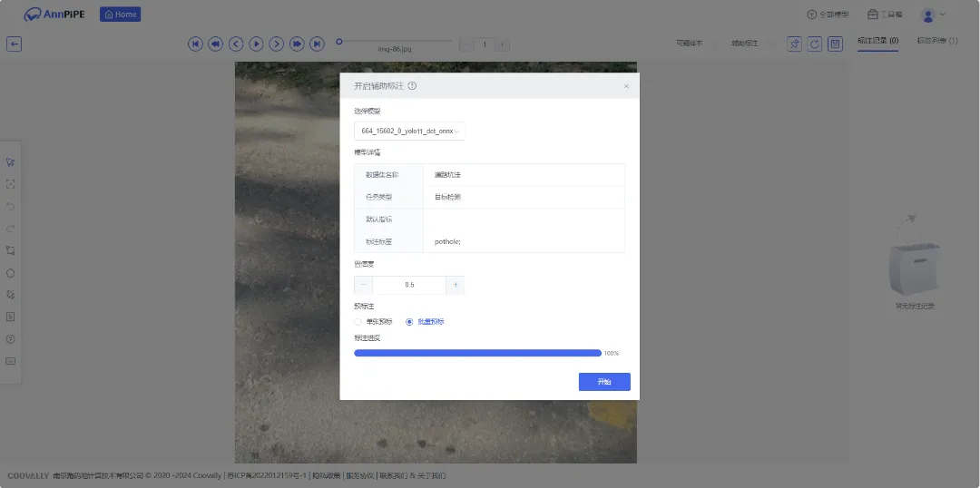The width and height of the screenshot is (980, 488).
Task: Click the COOVALLY footer logo
Action: 28,475
